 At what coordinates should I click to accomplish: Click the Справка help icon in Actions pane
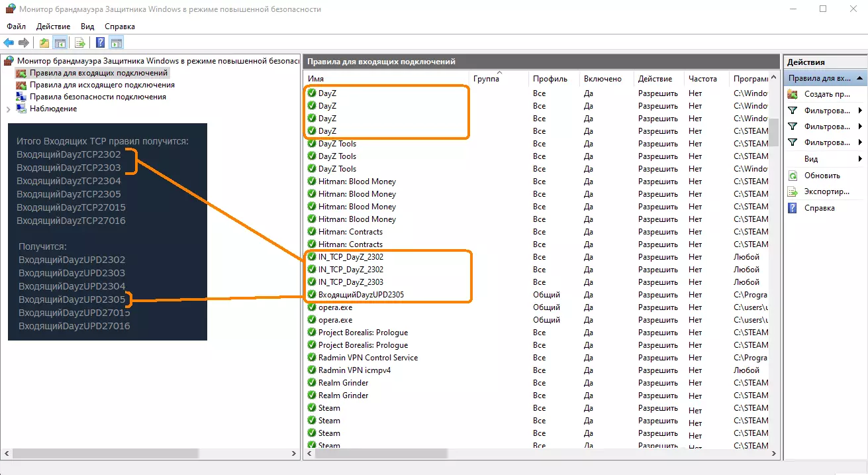pos(793,208)
